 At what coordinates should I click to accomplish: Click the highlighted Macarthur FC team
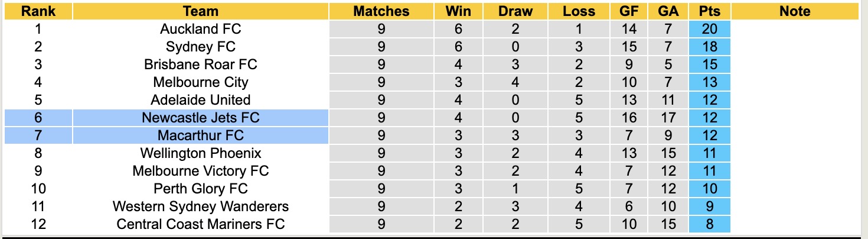coord(200,135)
